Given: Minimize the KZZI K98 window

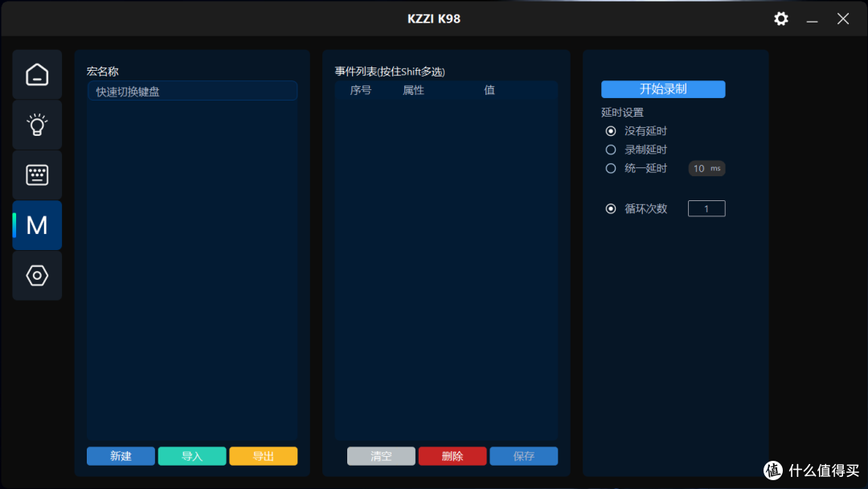Looking at the screenshot, I should coord(812,18).
